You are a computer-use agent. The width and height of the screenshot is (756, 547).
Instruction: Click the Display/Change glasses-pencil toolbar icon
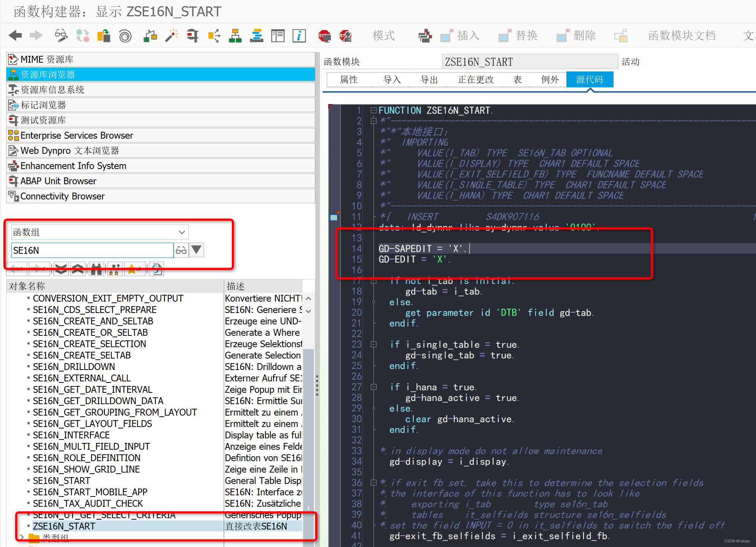pyautogui.click(x=61, y=36)
